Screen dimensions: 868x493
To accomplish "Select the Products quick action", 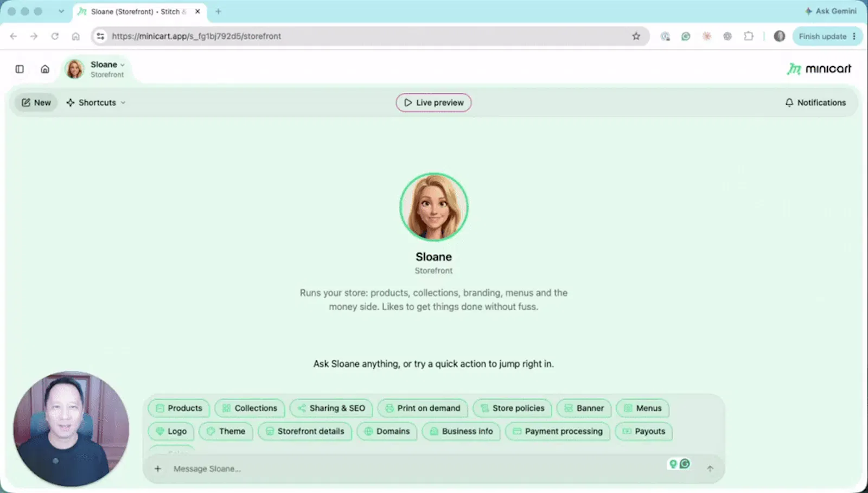I will click(x=178, y=408).
